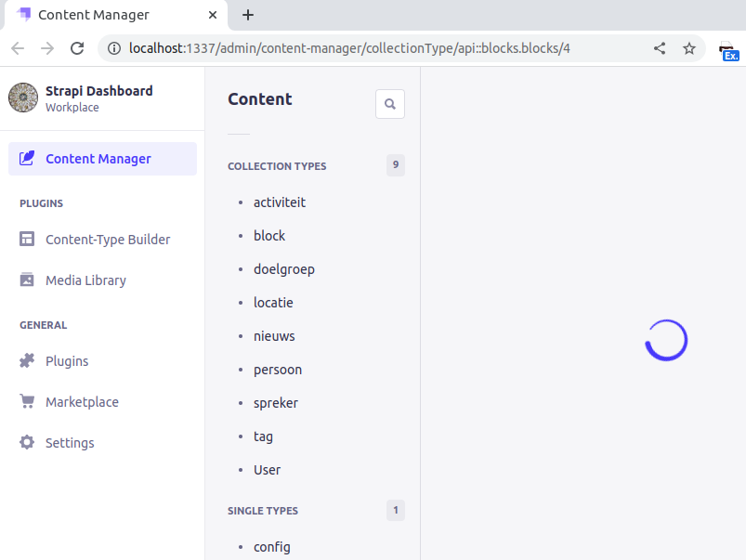The image size is (746, 560).
Task: Open the config single type
Action: (x=270, y=546)
